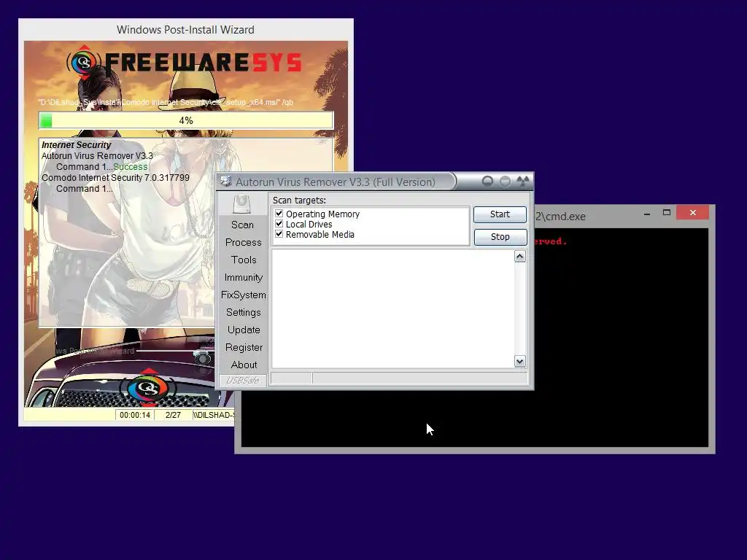Click the 4% installation progress bar
The width and height of the screenshot is (747, 560).
pyautogui.click(x=186, y=120)
